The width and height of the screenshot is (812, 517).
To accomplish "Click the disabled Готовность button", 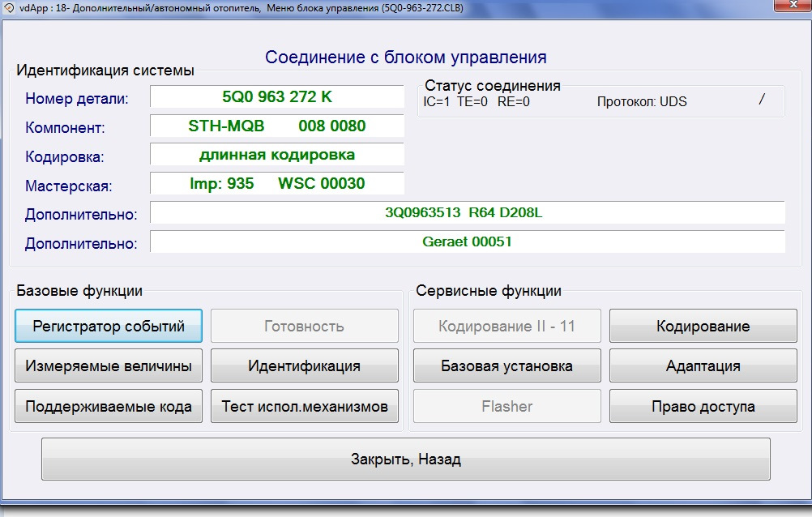I will coord(305,326).
